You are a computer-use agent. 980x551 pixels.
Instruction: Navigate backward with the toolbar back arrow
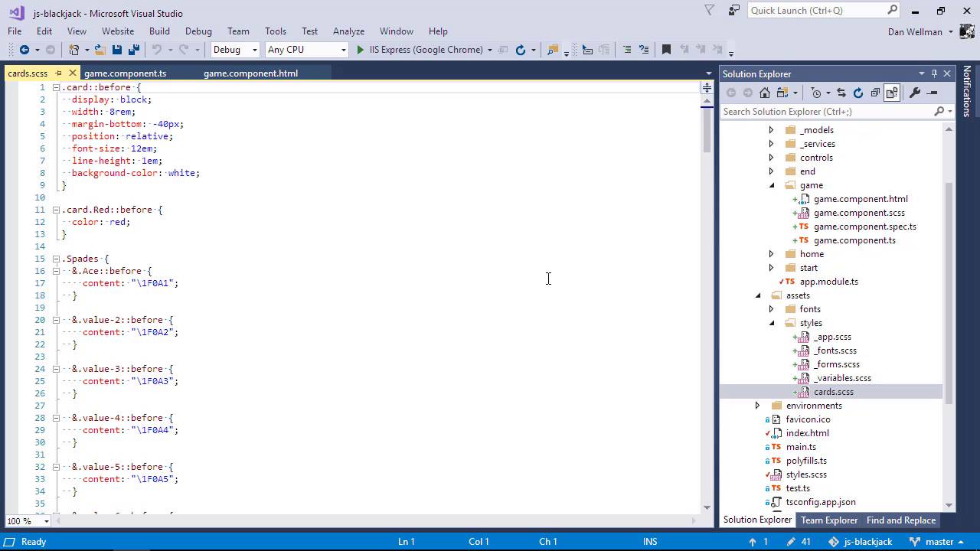point(24,50)
